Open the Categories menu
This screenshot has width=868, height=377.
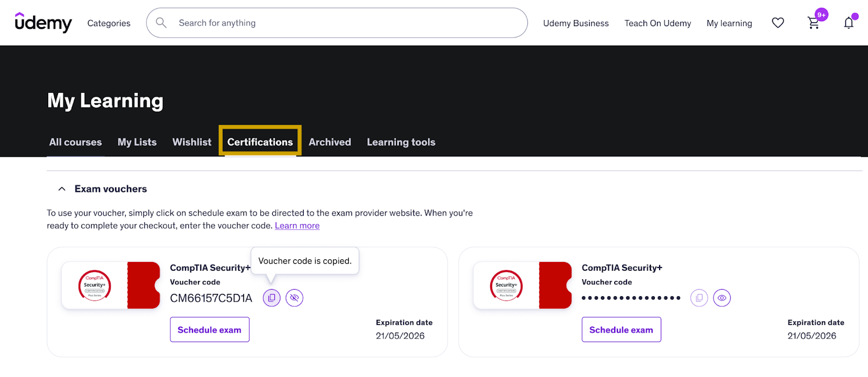click(x=108, y=23)
